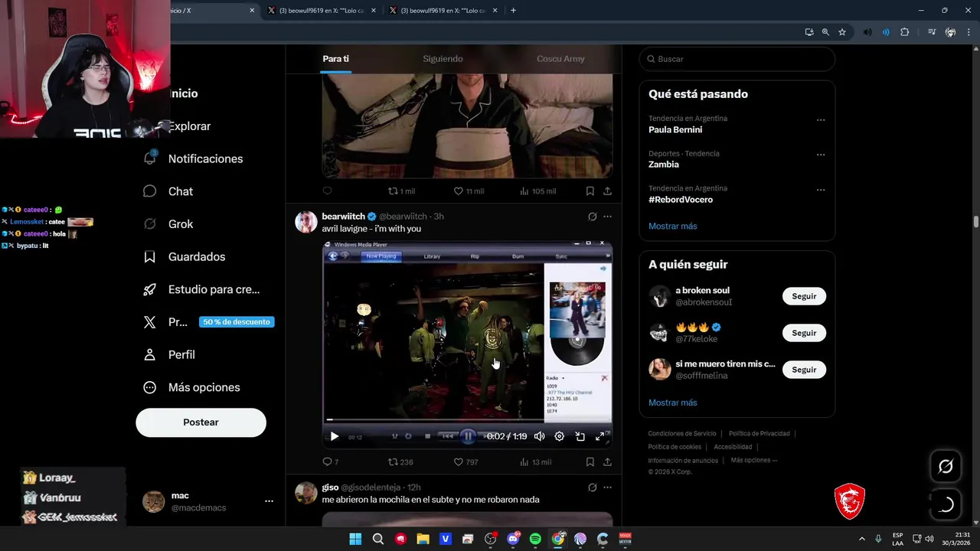Screen dimensions: 980x551
Task: Open more options for #RebordVocero trend
Action: click(821, 189)
